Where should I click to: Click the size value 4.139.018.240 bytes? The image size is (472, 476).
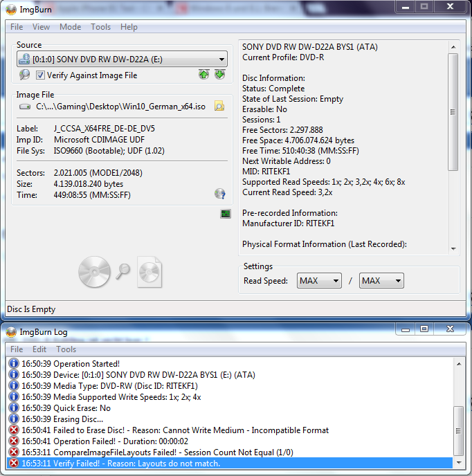[x=89, y=184]
